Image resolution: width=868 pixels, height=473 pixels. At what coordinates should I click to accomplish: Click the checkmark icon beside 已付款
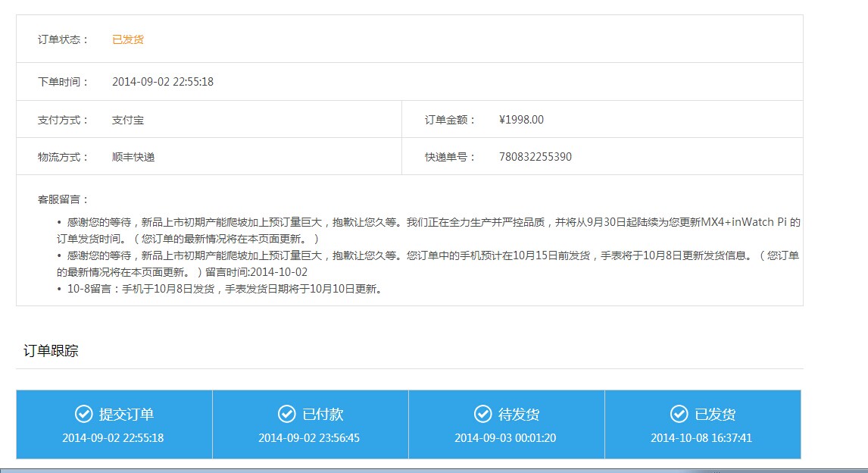(287, 414)
